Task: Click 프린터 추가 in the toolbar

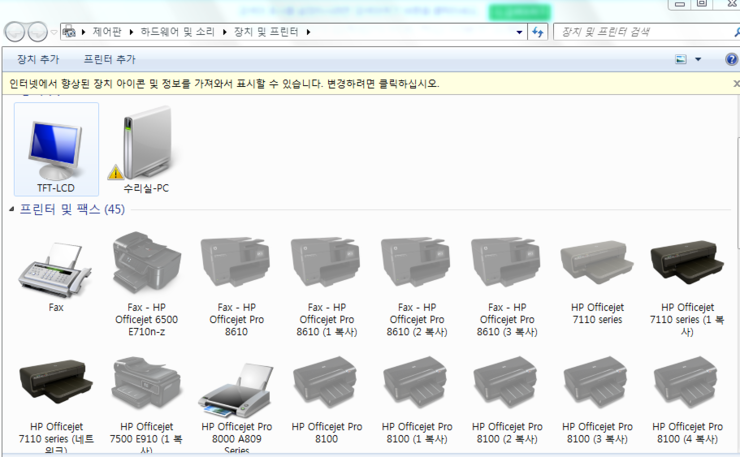Action: [x=109, y=60]
